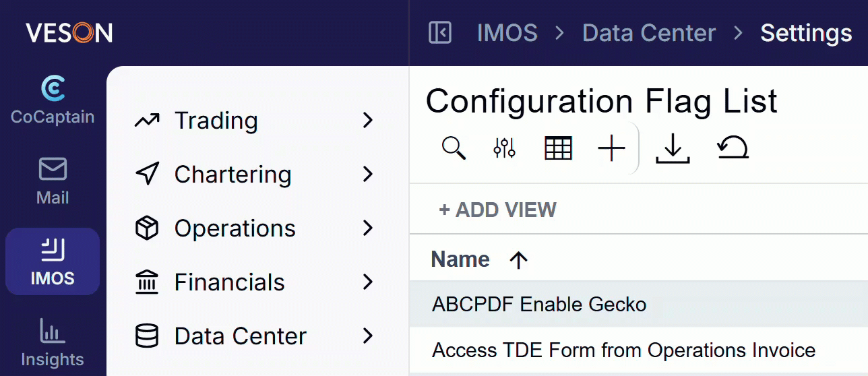Click the Veson logo
Image resolution: width=868 pixels, height=376 pixels.
(x=69, y=32)
